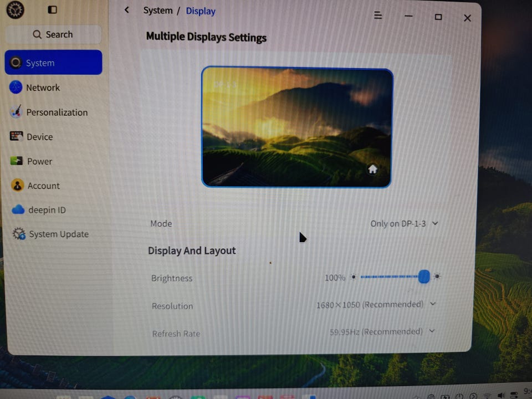Click the System Update gear icon
Image resolution: width=532 pixels, height=399 pixels.
[x=19, y=234]
